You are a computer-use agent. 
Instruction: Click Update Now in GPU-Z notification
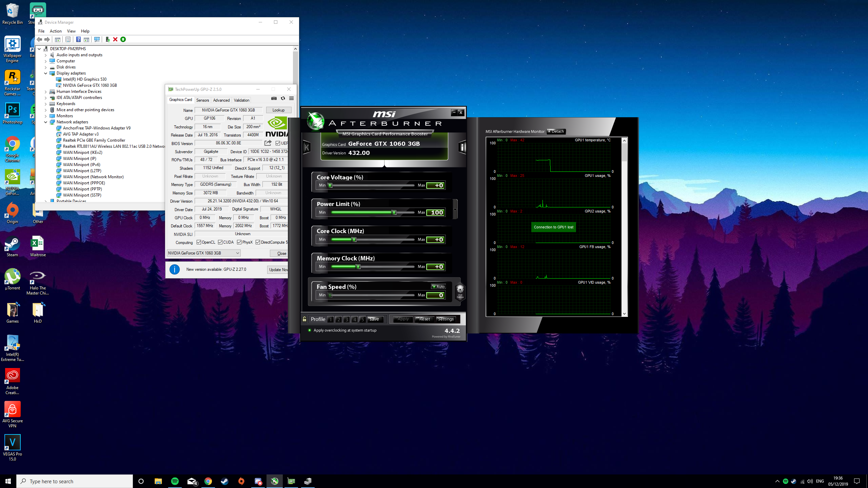point(278,270)
